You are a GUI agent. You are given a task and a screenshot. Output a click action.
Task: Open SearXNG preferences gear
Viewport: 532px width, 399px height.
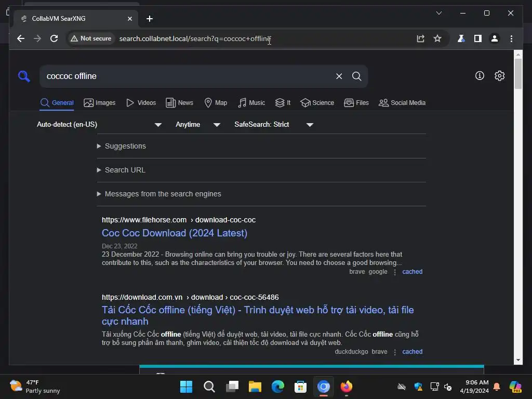(499, 76)
